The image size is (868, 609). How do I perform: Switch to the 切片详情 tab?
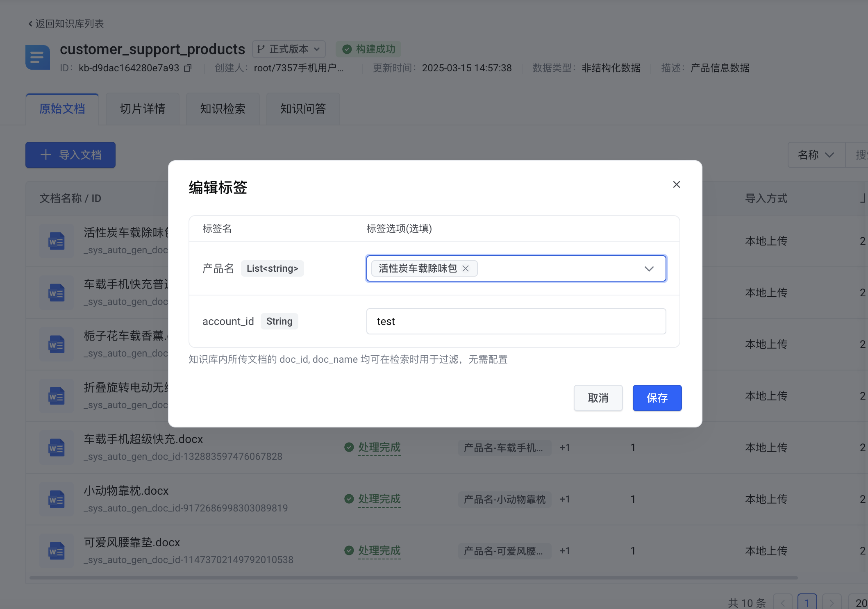pyautogui.click(x=143, y=109)
